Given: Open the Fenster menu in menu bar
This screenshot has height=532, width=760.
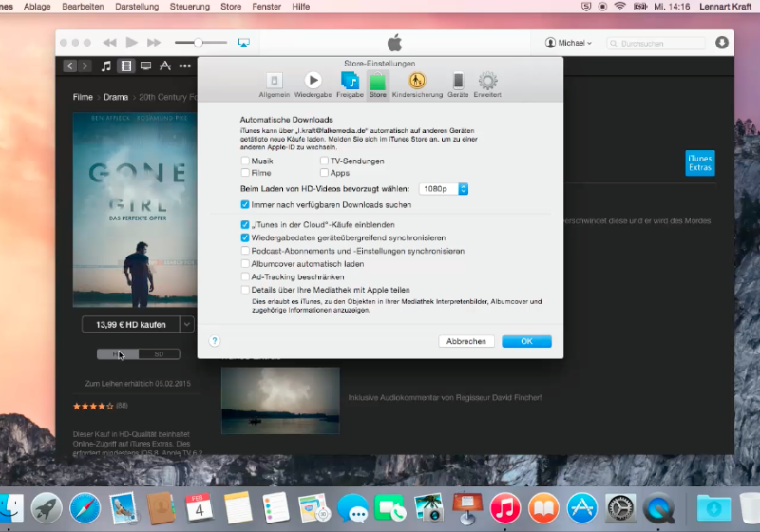Looking at the screenshot, I should click(268, 6).
